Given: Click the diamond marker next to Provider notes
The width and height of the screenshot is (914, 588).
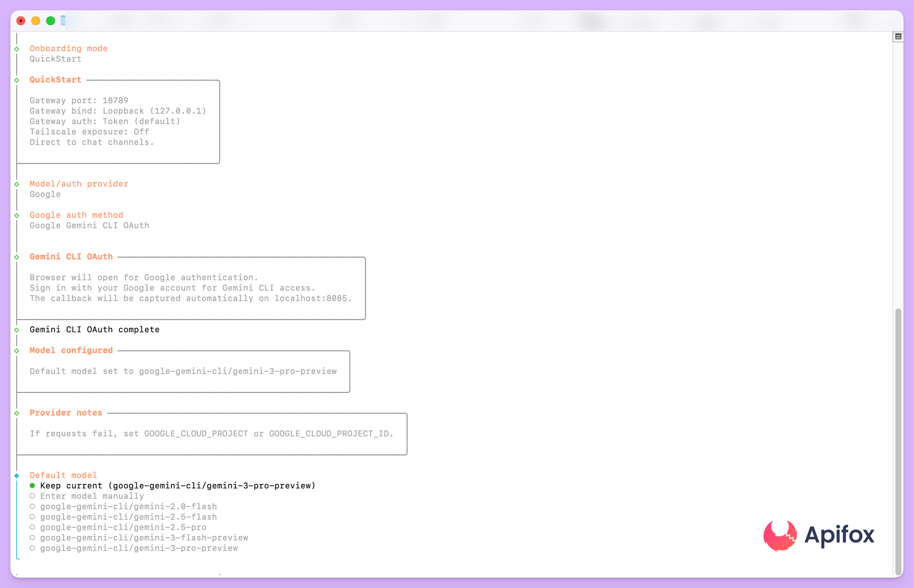Looking at the screenshot, I should (x=17, y=413).
